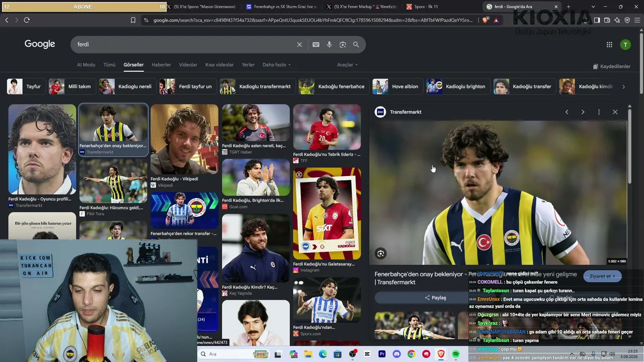Go to the Google homepage via logo
Viewport: 644px width, 362px height.
[x=40, y=44]
